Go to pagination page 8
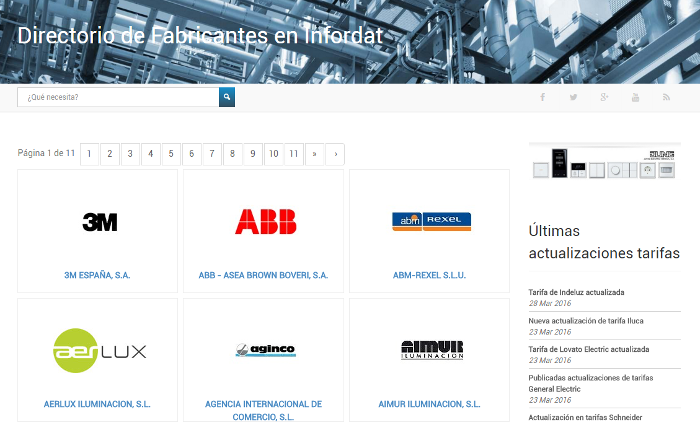The image size is (700, 425). pos(233,154)
